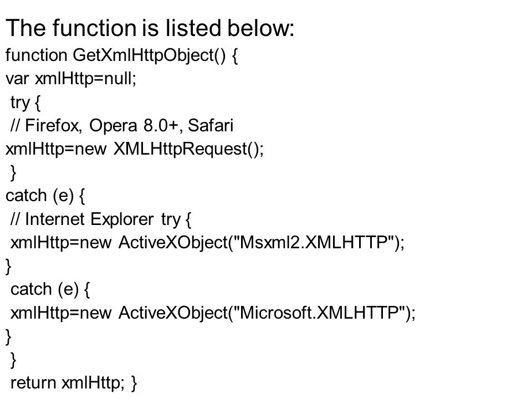
Task: Click the 'var xmlHttp=null;' line
Action: [71, 79]
